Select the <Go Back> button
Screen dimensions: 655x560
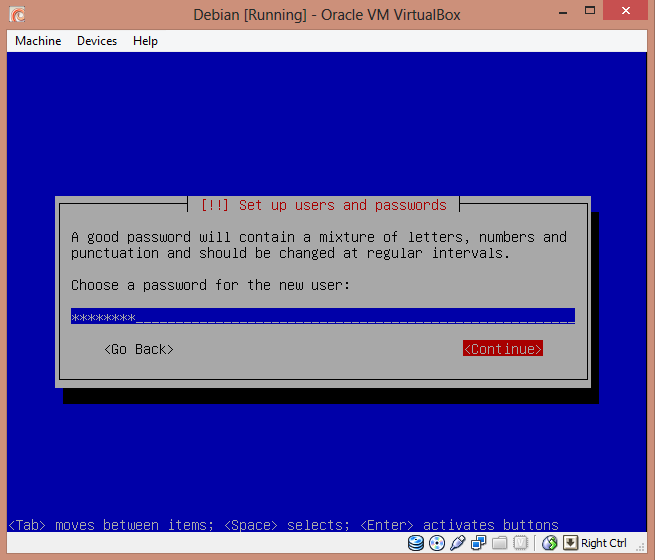coord(139,349)
